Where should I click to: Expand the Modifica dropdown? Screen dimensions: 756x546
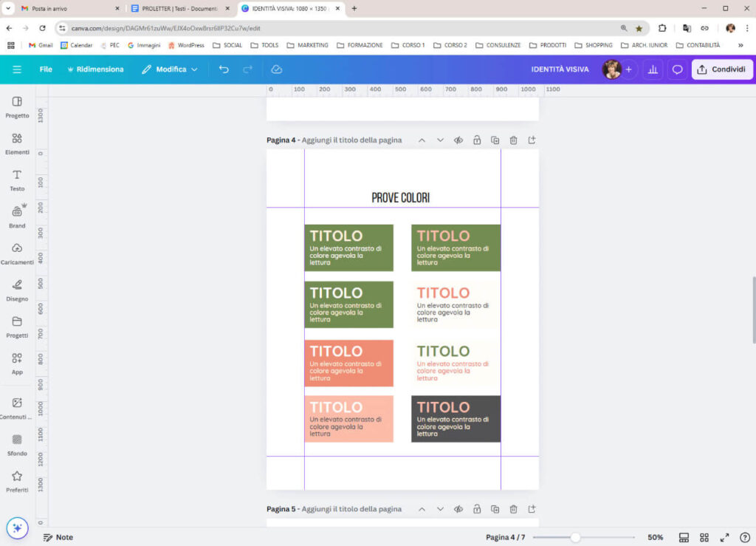pyautogui.click(x=170, y=69)
